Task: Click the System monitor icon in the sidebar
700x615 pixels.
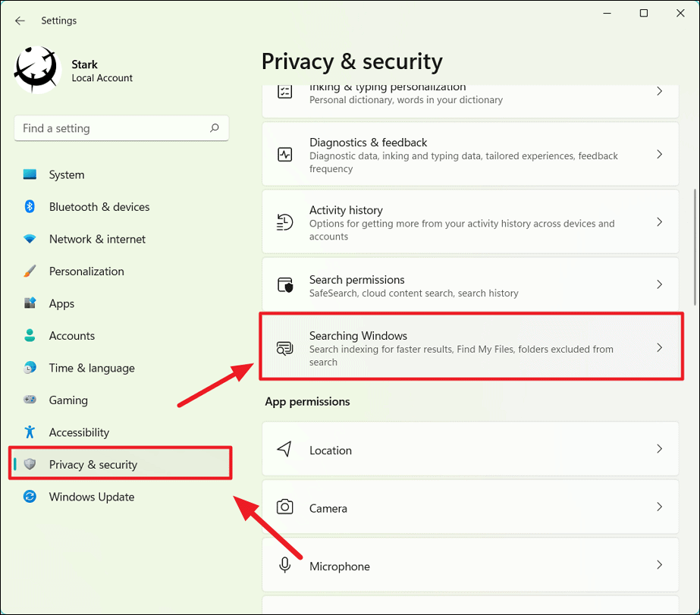Action: tap(30, 174)
